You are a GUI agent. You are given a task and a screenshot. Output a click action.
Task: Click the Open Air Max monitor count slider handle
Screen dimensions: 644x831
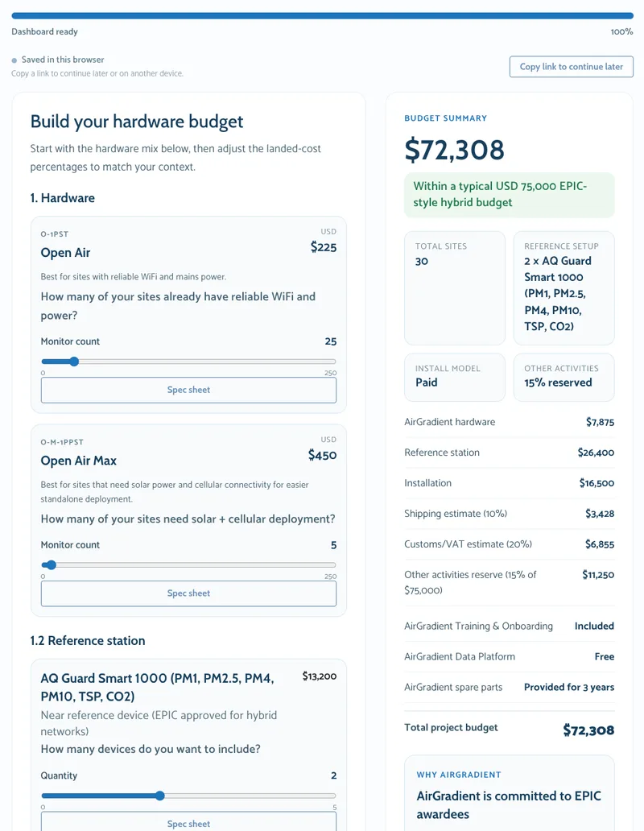[x=51, y=565]
